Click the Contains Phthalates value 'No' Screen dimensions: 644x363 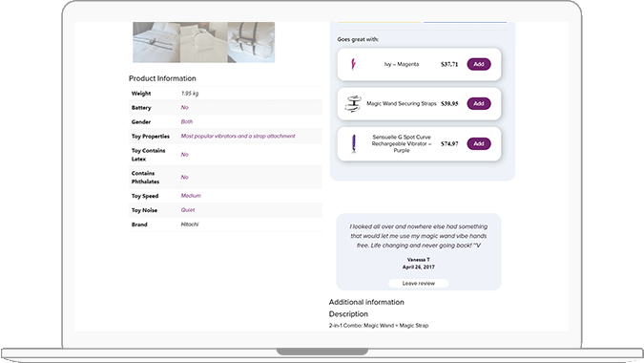pos(184,177)
